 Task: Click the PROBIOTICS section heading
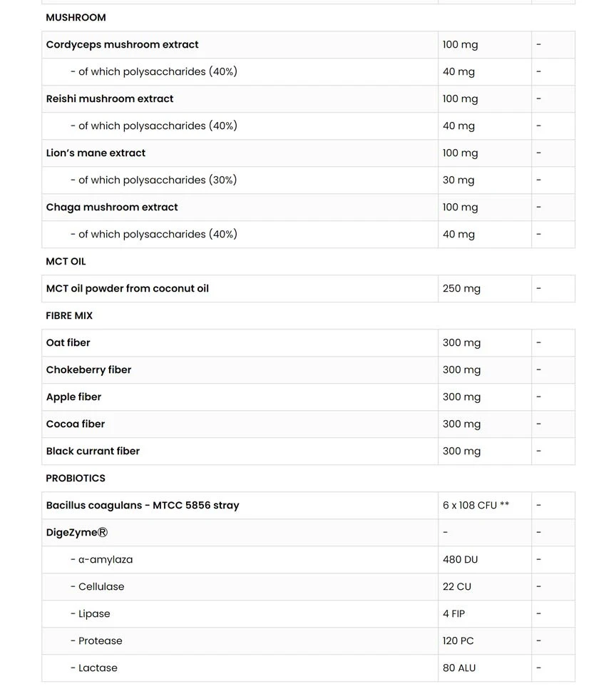(76, 478)
